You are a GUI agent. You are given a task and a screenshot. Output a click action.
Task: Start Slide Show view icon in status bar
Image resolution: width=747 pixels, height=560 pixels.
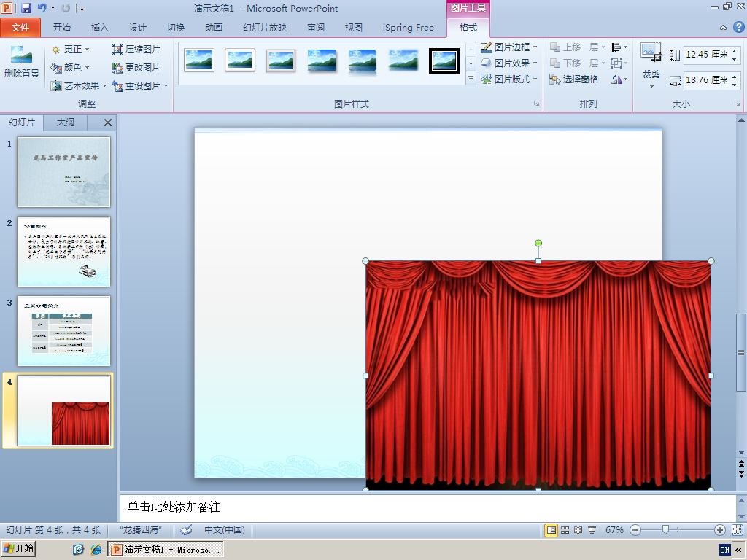(x=592, y=530)
